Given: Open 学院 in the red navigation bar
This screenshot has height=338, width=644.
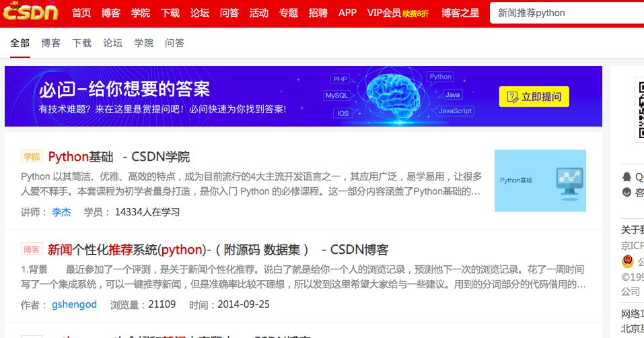Looking at the screenshot, I should 141,13.
